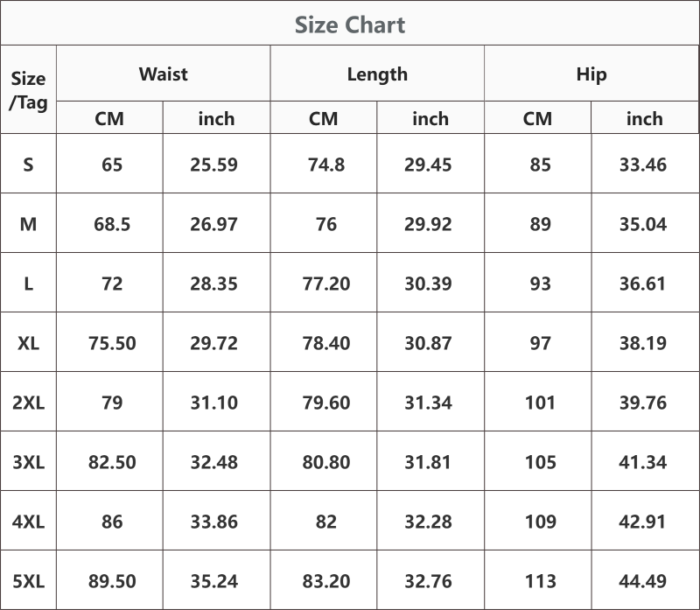
Task: Select length inch value 31.34
Action: pos(428,403)
